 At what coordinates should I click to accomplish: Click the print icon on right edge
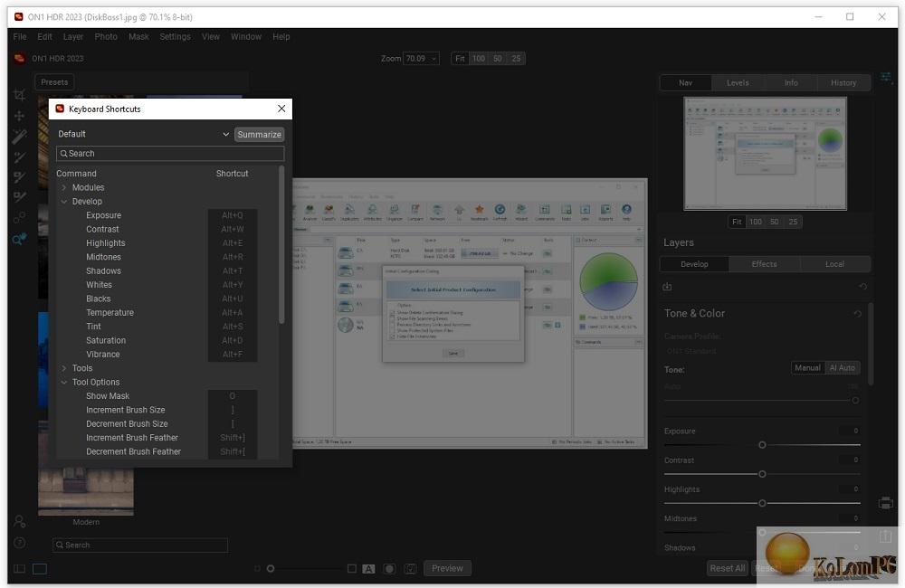[x=886, y=503]
